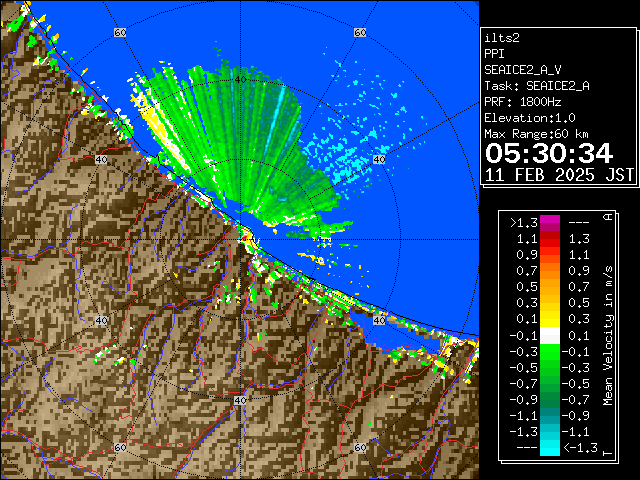The image size is (640, 480).
Task: Select the "Elevation:1.0" value
Action: click(x=530, y=118)
